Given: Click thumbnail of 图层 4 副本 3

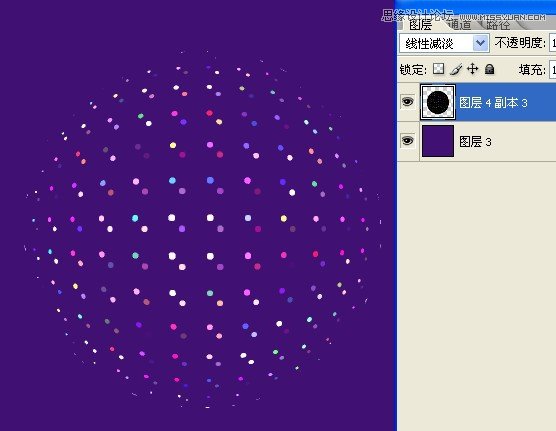Looking at the screenshot, I should coord(438,102).
